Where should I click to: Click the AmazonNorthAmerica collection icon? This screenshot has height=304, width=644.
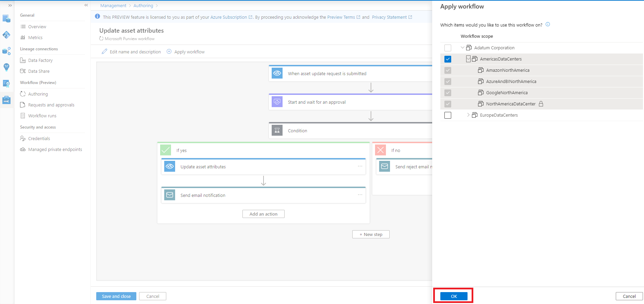pos(481,70)
